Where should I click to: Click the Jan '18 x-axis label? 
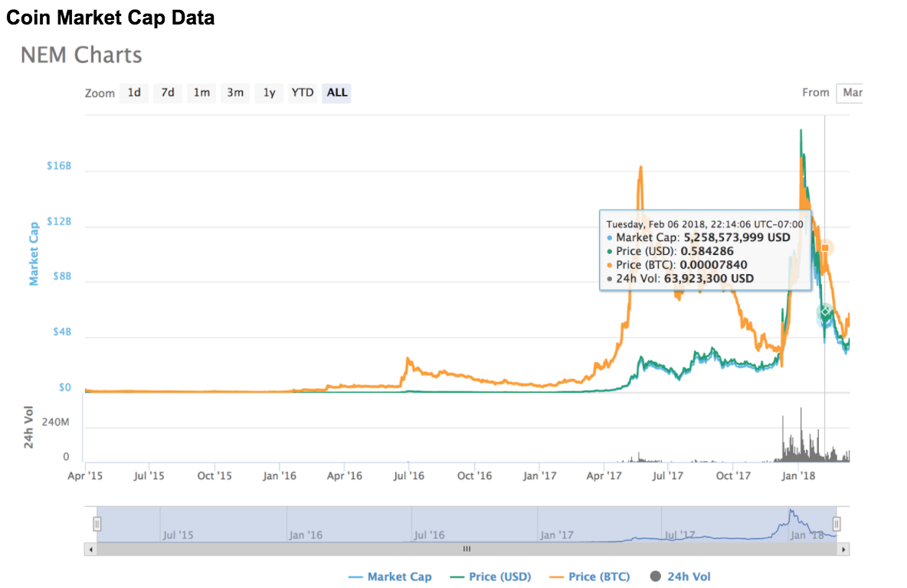coord(798,475)
